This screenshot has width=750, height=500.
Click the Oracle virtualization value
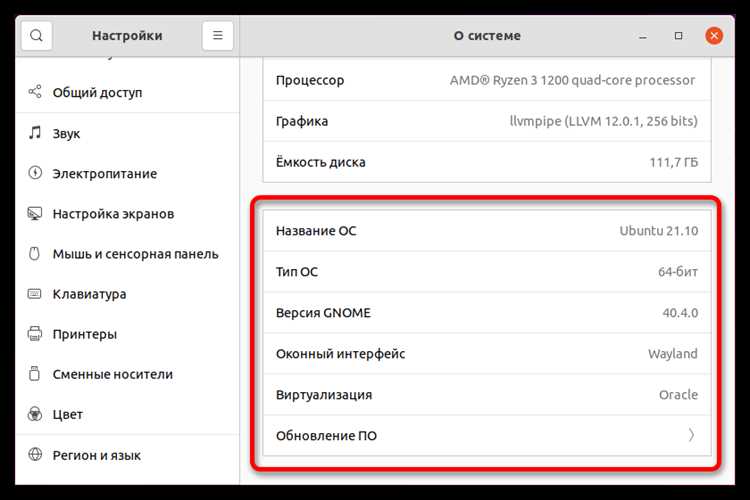[x=678, y=395]
